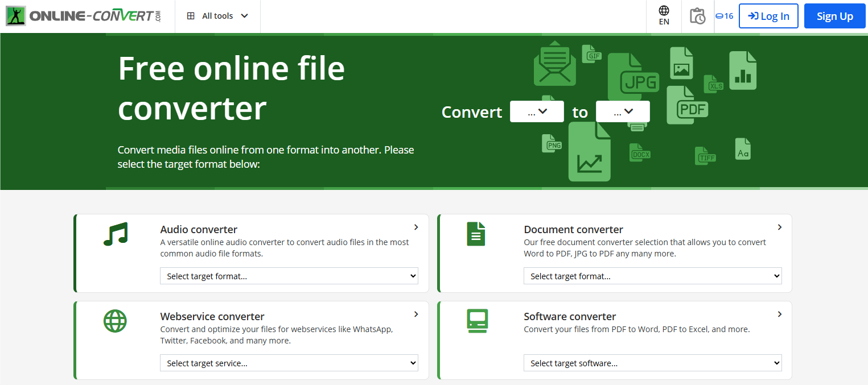Open the conversion history clipboard icon
868x385 pixels.
pos(698,15)
